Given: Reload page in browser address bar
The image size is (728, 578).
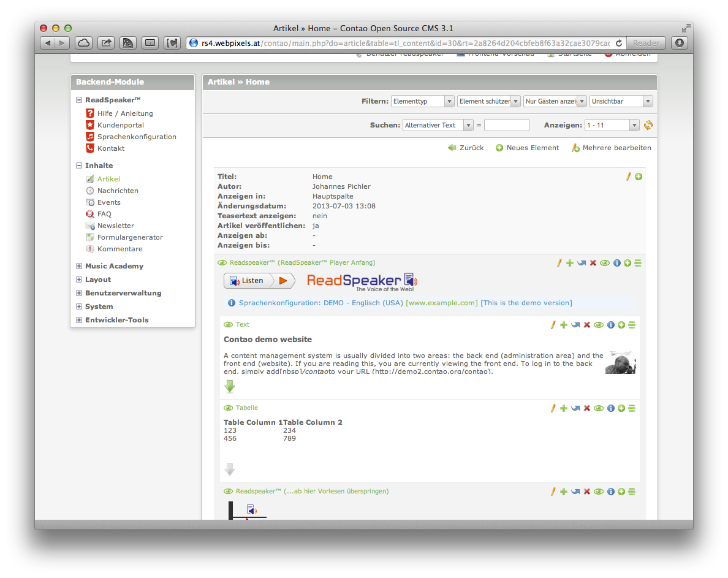Looking at the screenshot, I should (x=619, y=43).
